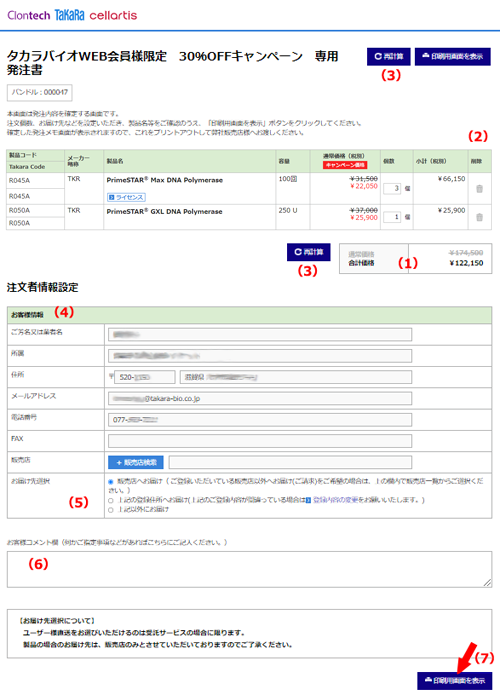Select product name PrimeSTAR Max DNA Polymerase
Screen dimensions: 500x700
[165, 180]
